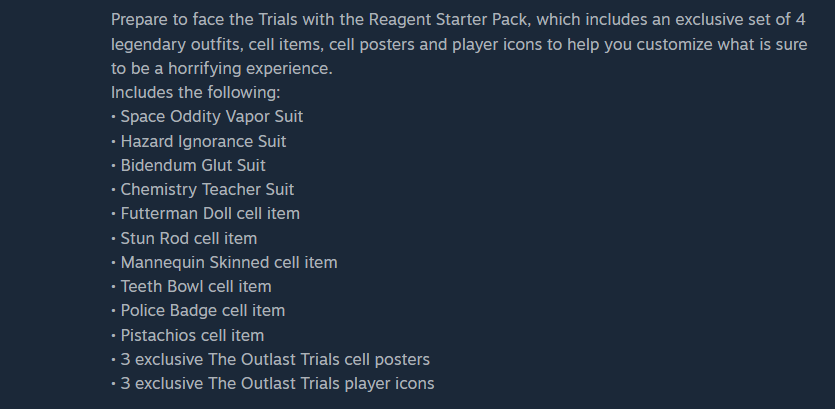Viewport: 835px width, 409px height.
Task: Click the Space Oddity Vapor Suit line
Action: (x=207, y=117)
